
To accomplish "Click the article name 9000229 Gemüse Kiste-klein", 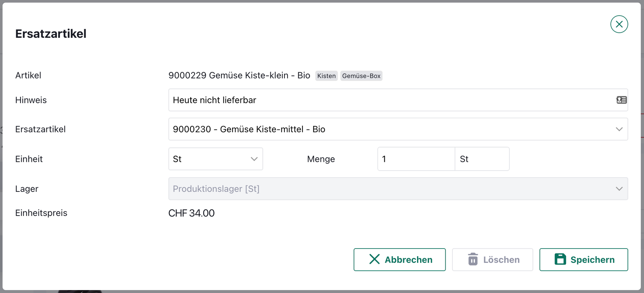I will [x=239, y=75].
